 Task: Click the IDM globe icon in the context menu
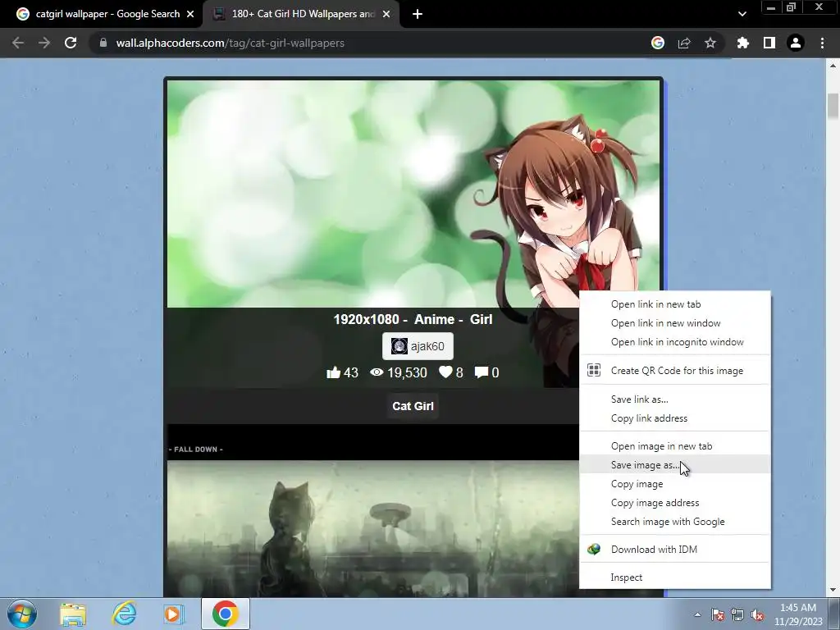pyautogui.click(x=594, y=549)
